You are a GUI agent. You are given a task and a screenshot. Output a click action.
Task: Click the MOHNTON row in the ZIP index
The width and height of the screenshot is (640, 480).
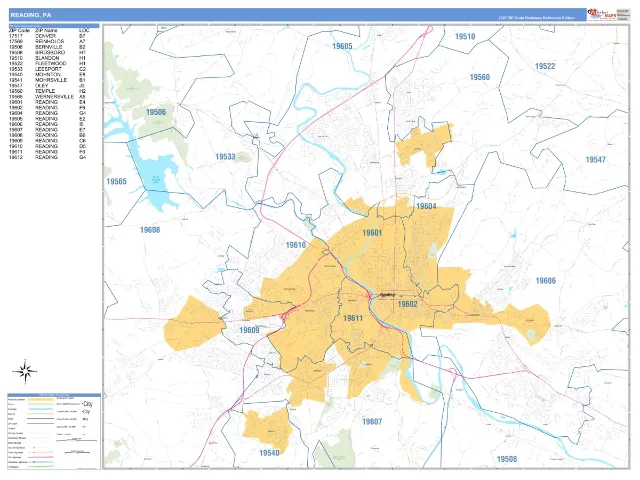47,75
